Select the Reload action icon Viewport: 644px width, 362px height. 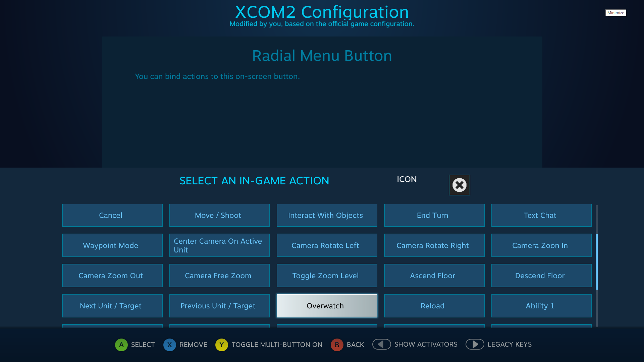(x=433, y=305)
